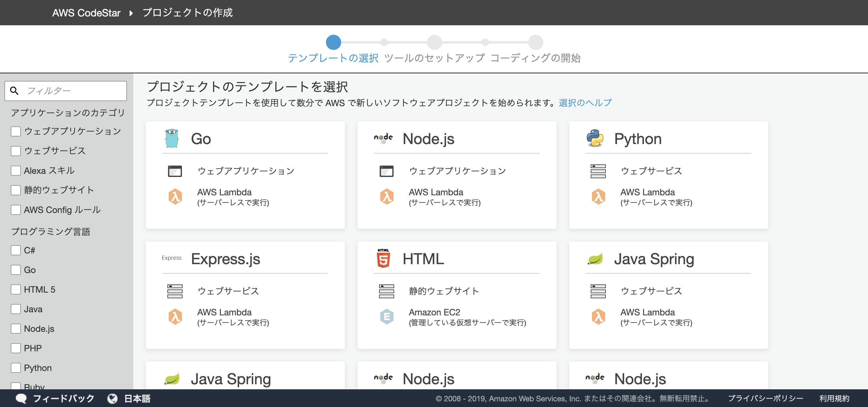Click the Amazon EC2 icon in the HTML card
The image size is (868, 407).
pos(387,317)
